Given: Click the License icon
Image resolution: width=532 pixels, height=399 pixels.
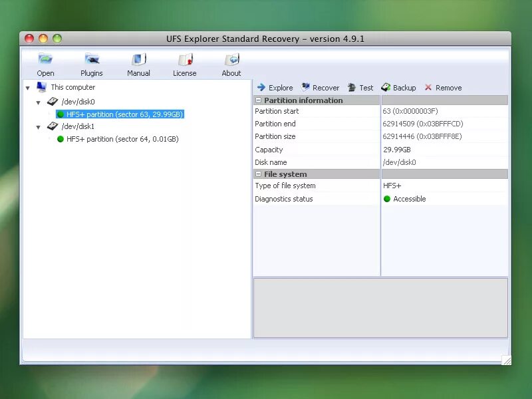Looking at the screenshot, I should click(x=186, y=59).
